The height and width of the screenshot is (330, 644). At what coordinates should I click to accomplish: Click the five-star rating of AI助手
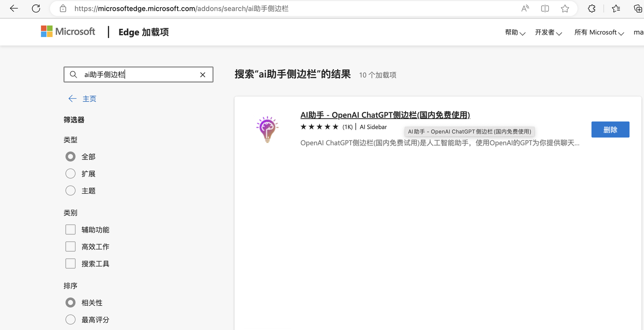319,127
